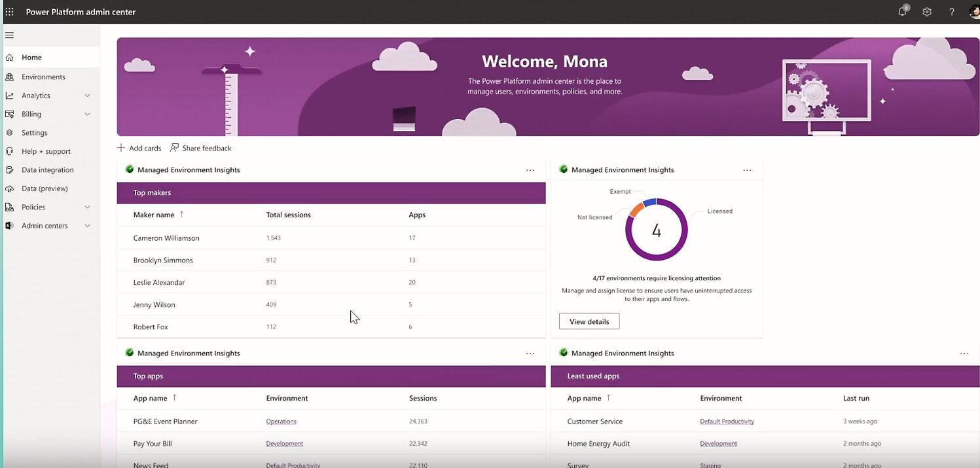Screen dimensions: 980x468
Task: Expand the Policies chevron
Action: pyautogui.click(x=88, y=207)
